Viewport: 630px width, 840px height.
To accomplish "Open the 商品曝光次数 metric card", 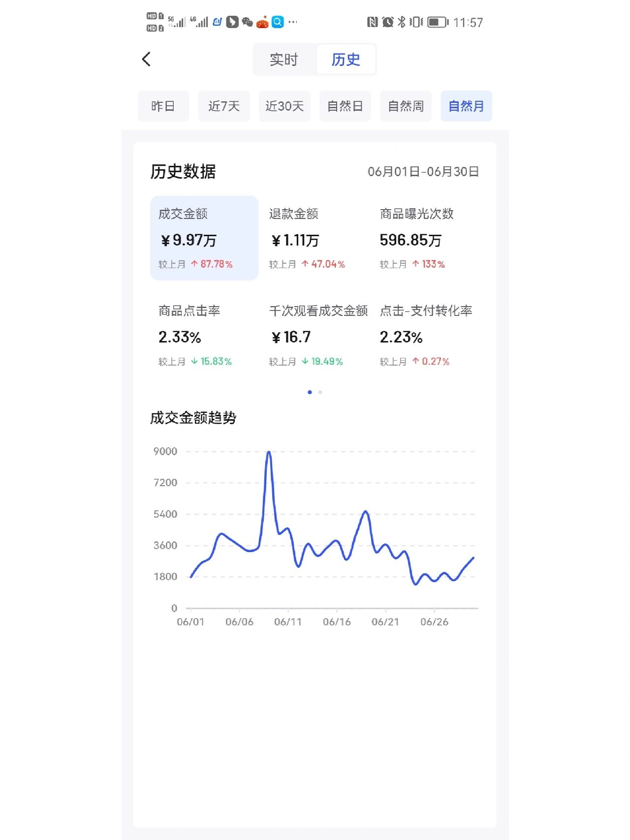I will point(426,238).
